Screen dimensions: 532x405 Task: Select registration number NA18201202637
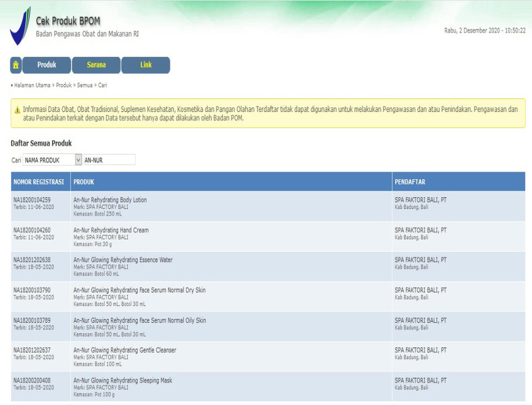point(32,350)
